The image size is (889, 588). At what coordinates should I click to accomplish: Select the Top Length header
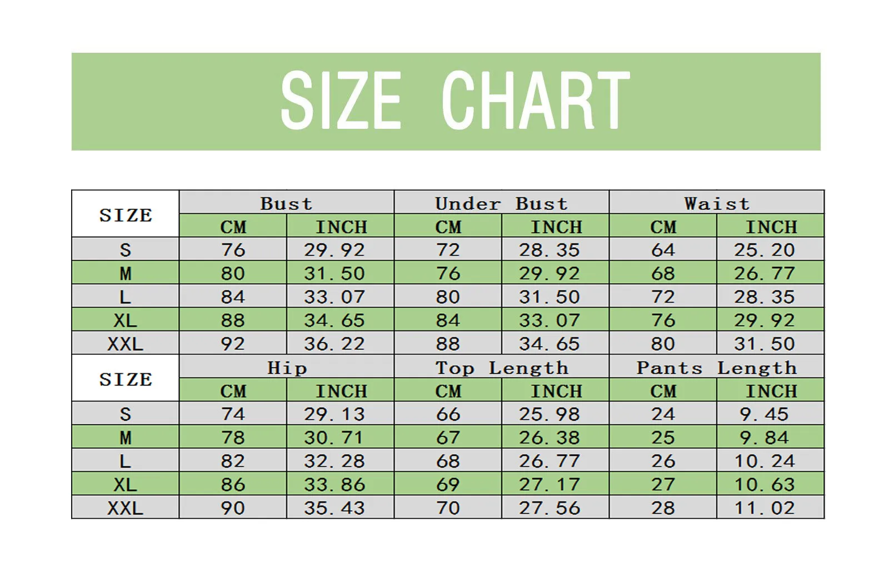tap(501, 368)
